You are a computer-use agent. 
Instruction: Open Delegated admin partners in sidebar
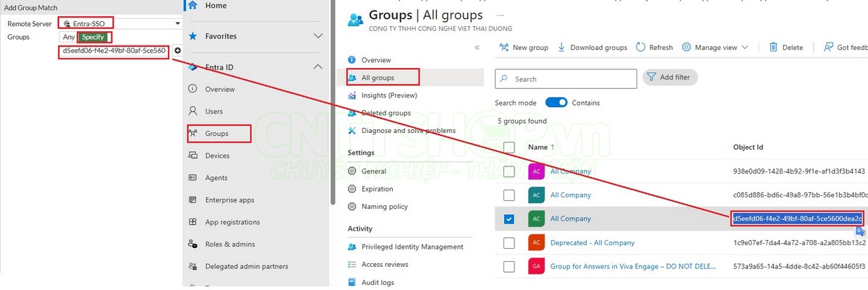coord(247,266)
